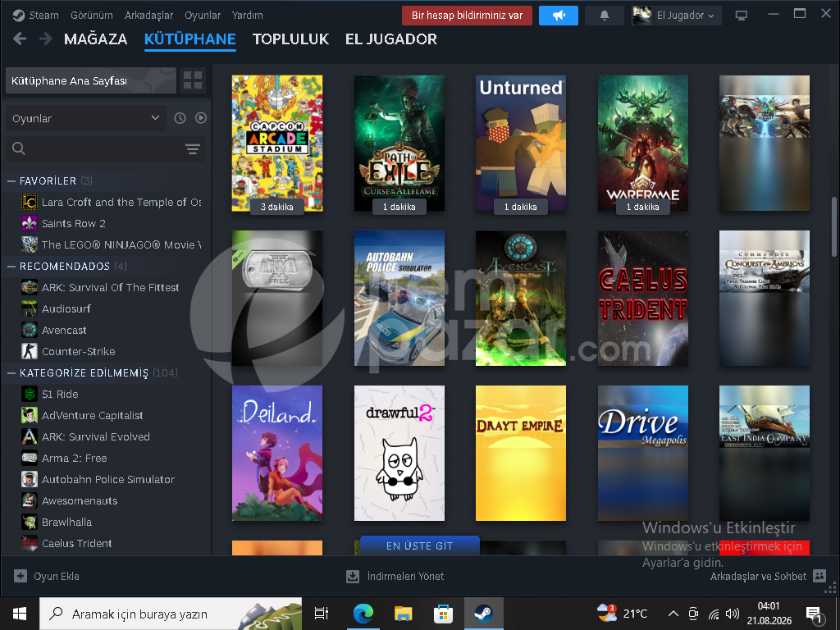Viewport: 840px width, 630px height.
Task: Open the Steam menu
Action: 44,16
